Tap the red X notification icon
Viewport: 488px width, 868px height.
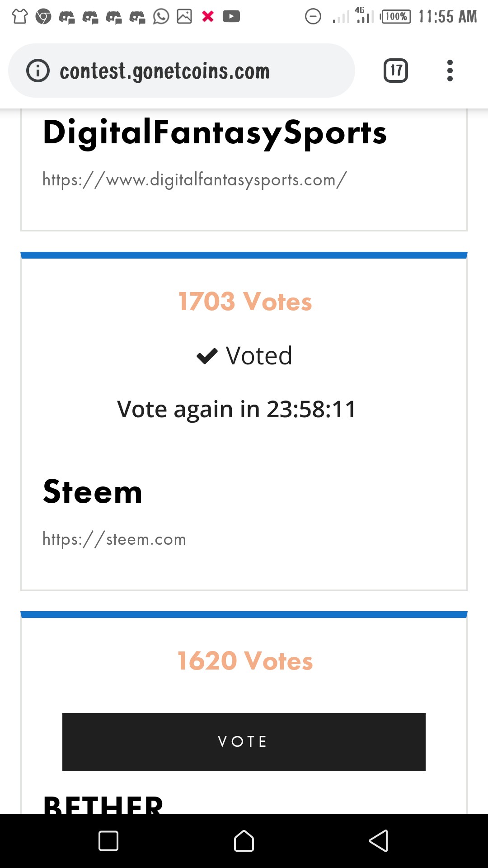pyautogui.click(x=208, y=17)
